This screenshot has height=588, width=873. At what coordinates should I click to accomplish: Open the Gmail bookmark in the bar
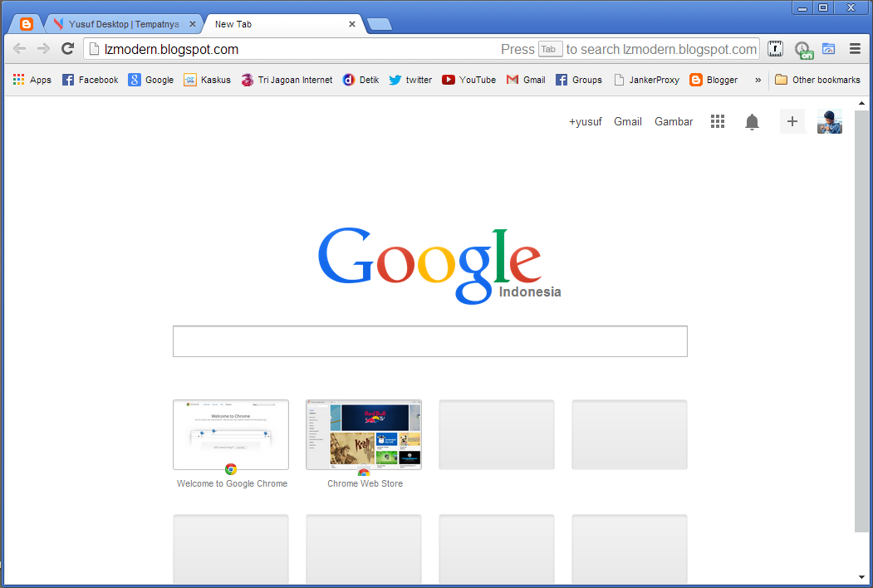point(526,80)
